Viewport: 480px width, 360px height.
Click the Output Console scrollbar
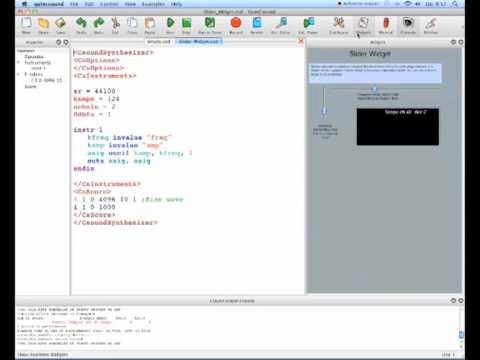tap(461, 328)
